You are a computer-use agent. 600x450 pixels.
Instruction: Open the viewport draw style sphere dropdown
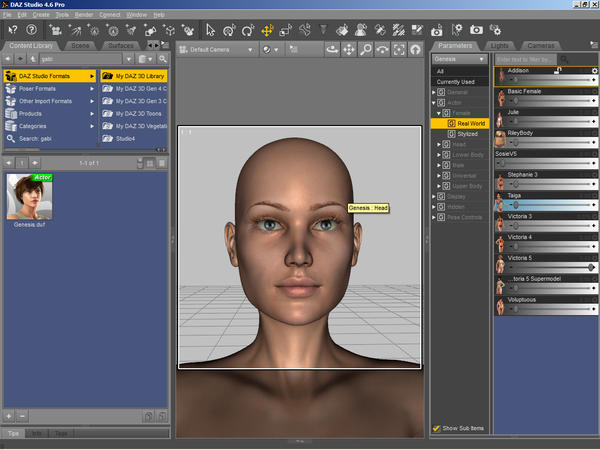(271, 50)
